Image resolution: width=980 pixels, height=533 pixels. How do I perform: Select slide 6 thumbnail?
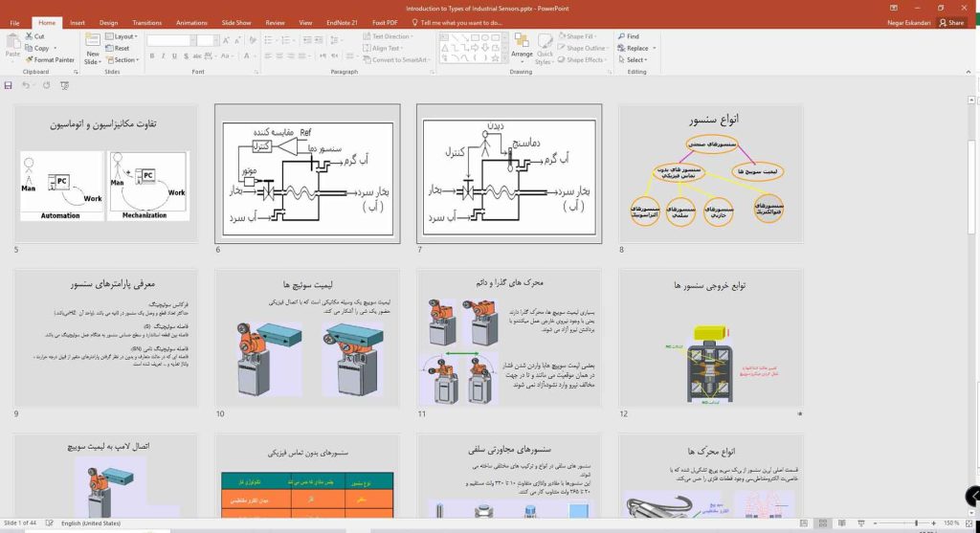coord(307,174)
